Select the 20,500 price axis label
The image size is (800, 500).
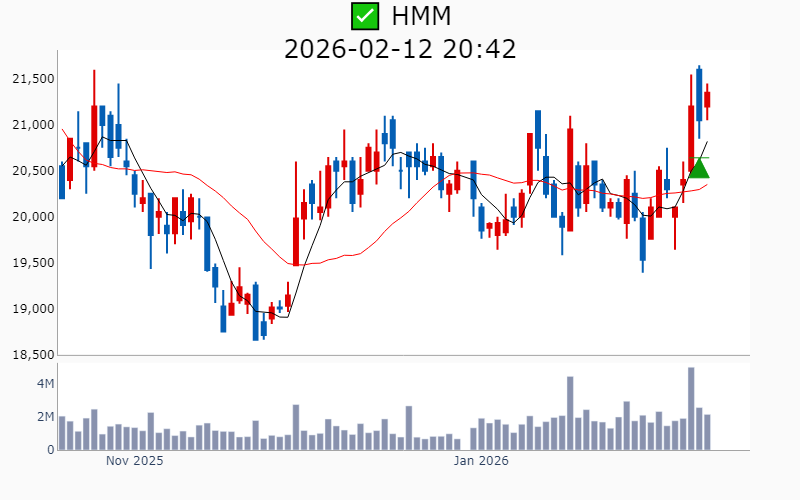[30, 171]
